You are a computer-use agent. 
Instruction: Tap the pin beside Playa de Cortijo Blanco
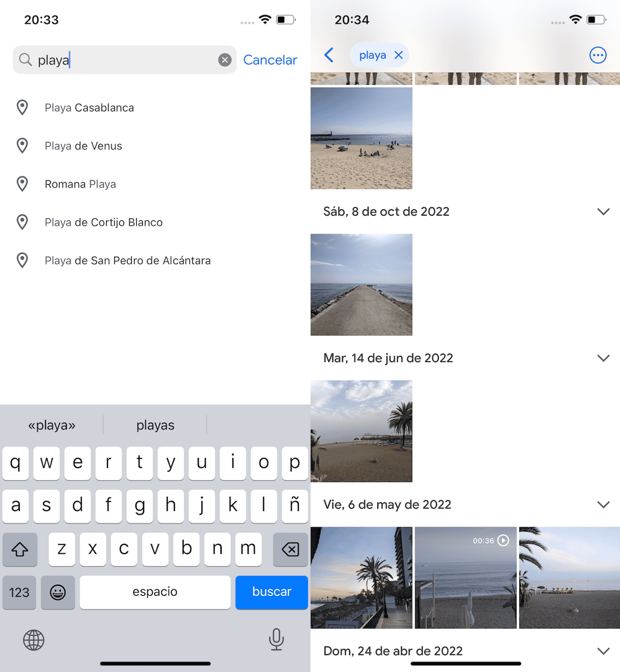(x=22, y=222)
